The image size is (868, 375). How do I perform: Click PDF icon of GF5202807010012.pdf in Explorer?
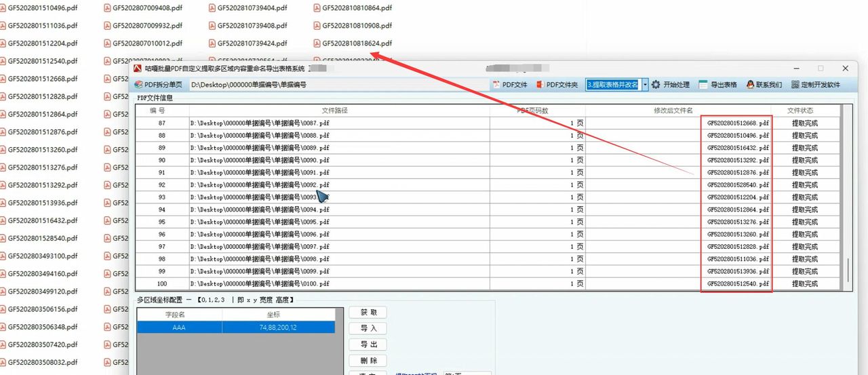pos(107,43)
